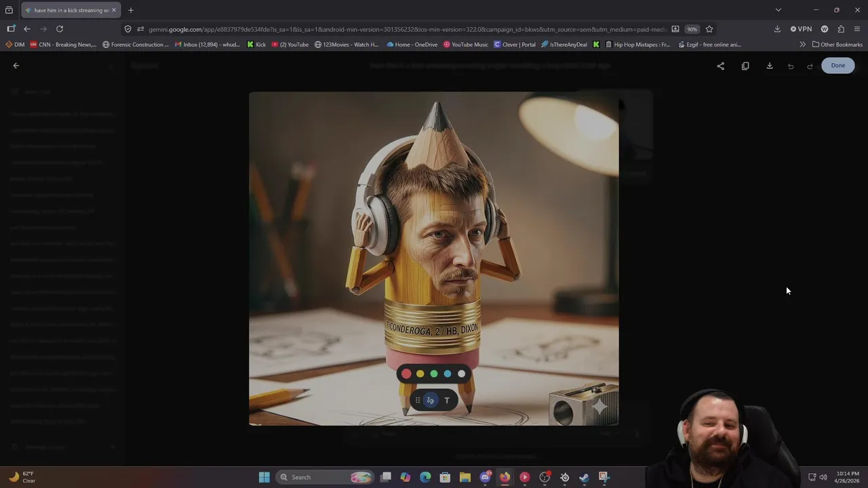Screen dimensions: 868x488
Task: Open Snipping Tool from taskbar
Action: point(604,477)
